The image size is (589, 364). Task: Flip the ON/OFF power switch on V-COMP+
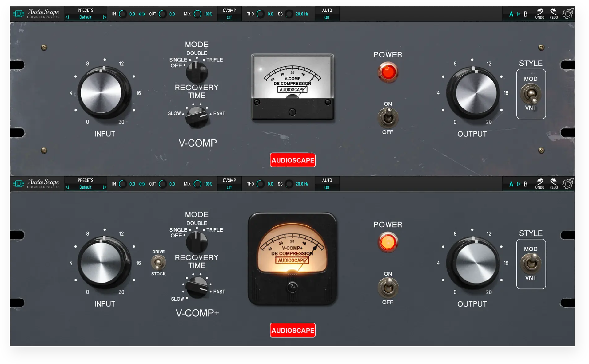388,288
